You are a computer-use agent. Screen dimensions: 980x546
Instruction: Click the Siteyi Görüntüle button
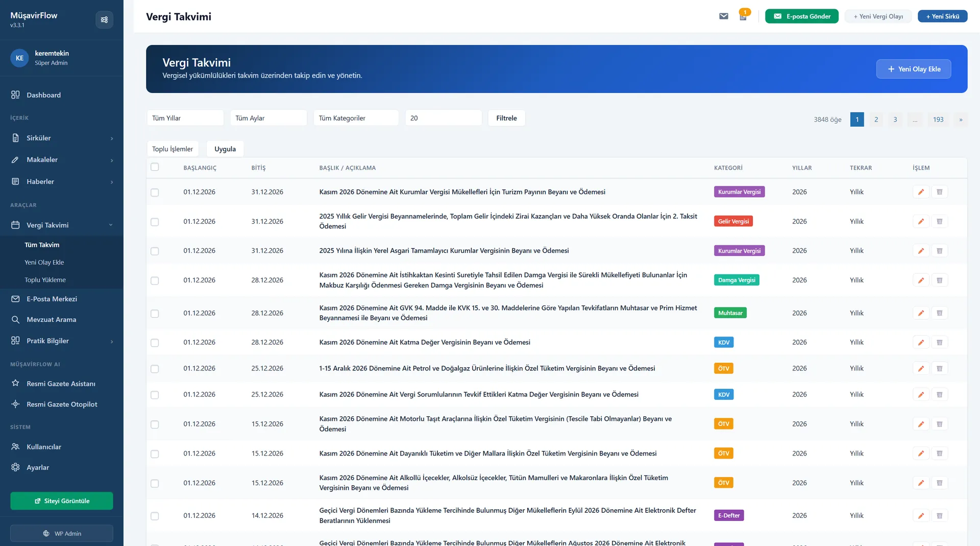tap(62, 501)
